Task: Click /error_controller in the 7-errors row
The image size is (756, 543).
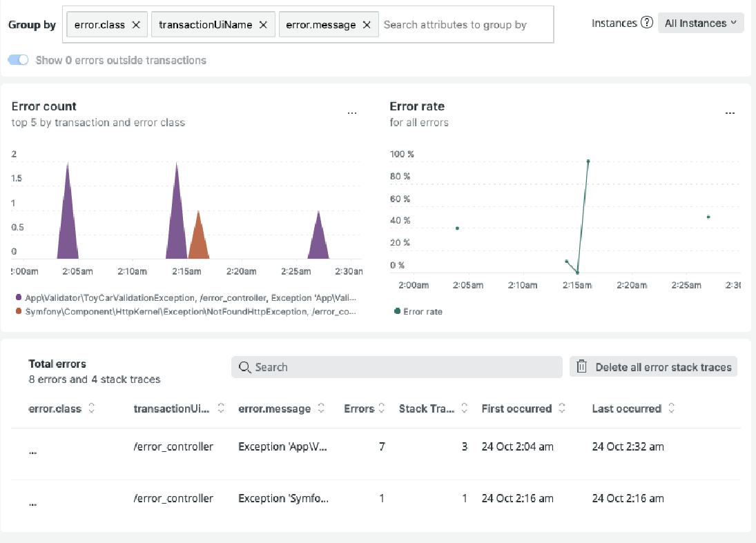Action: [173, 446]
